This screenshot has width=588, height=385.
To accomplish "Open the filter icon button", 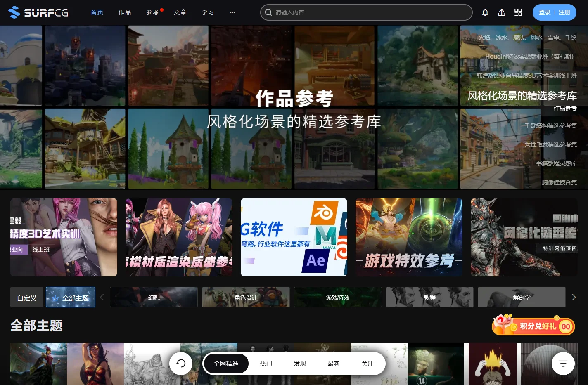I will pyautogui.click(x=563, y=364).
